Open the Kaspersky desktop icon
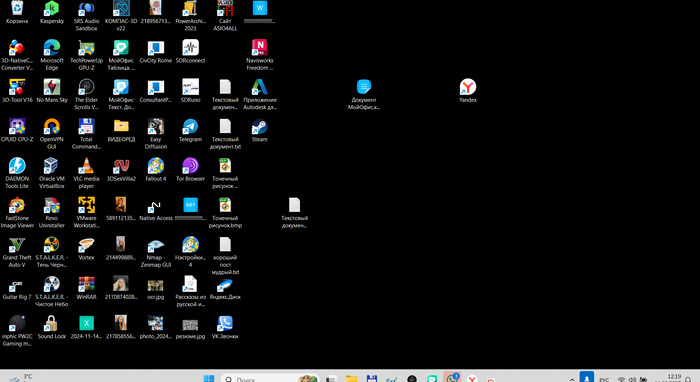The height and width of the screenshot is (382, 700). click(x=52, y=12)
